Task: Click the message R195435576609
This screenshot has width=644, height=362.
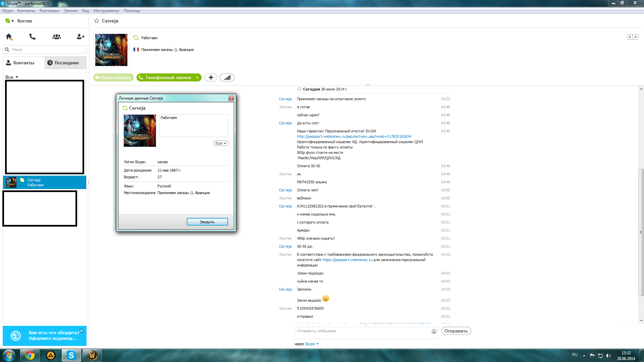Action: (310, 308)
